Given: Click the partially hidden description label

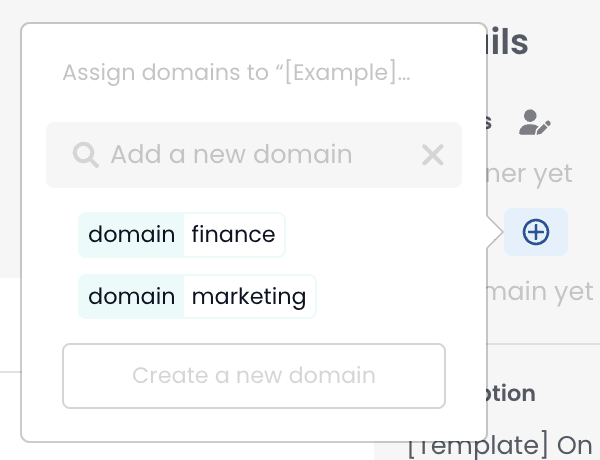Looking at the screenshot, I should [511, 393].
